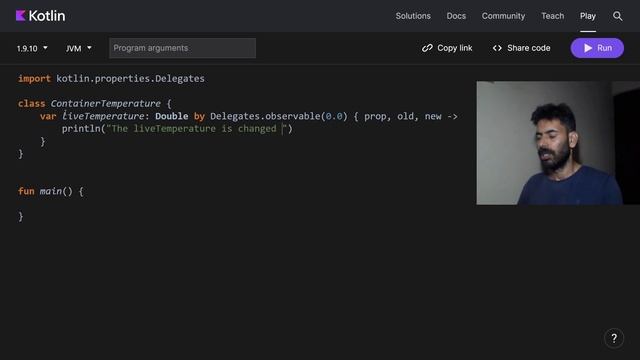Viewport: 640px width, 360px height.
Task: Open the help question mark button
Action: click(x=614, y=338)
